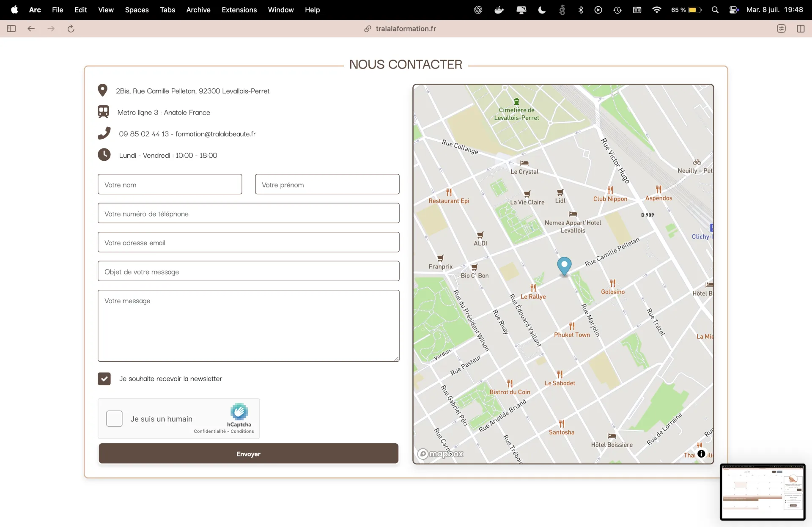This screenshot has width=812, height=527.
Task: Open the ChatGPT menu bar icon
Action: coord(478,10)
